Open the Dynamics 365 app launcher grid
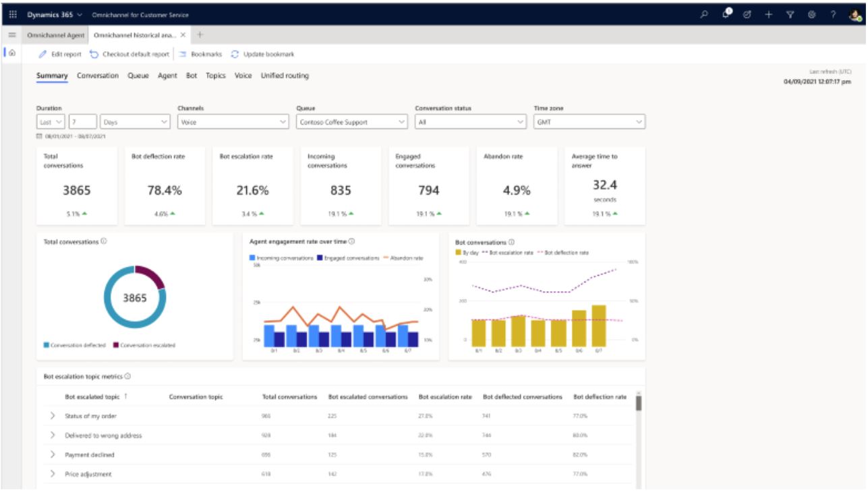Image resolution: width=868 pixels, height=492 pixels. 13,14
